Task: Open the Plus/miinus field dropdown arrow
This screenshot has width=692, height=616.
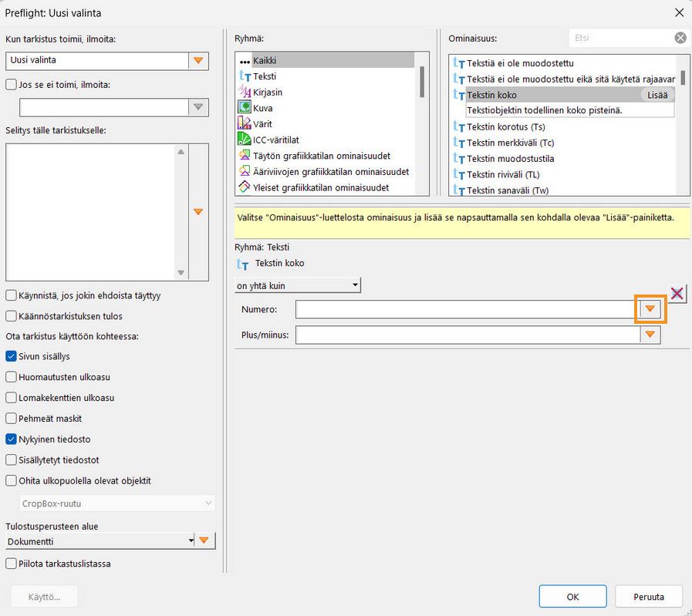Action: [650, 335]
